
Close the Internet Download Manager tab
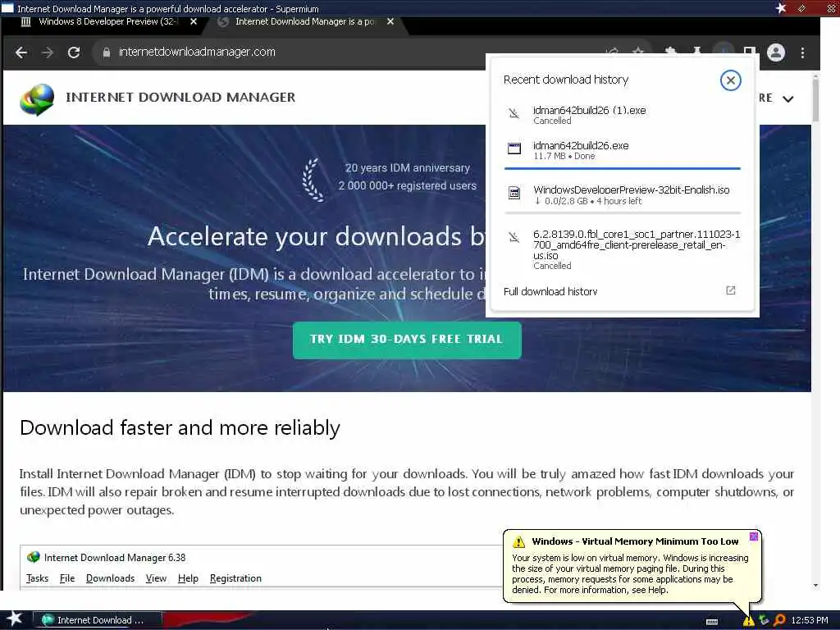tap(390, 21)
